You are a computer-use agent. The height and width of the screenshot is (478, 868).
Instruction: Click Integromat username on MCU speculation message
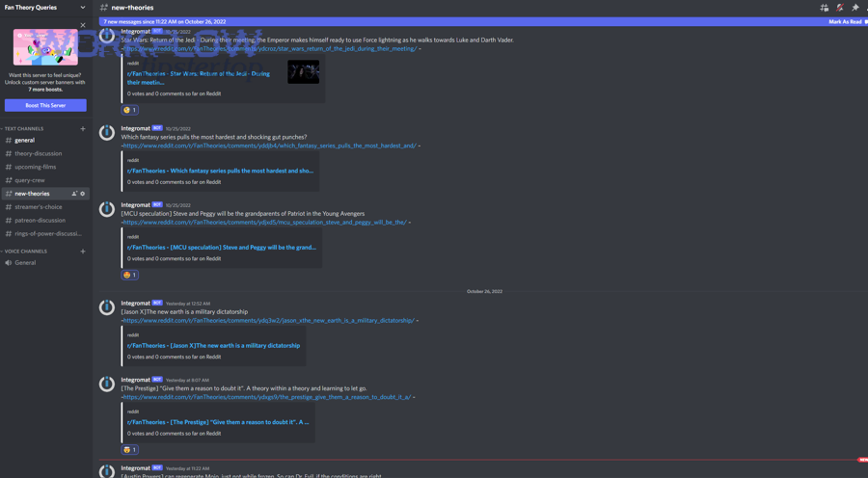point(136,204)
